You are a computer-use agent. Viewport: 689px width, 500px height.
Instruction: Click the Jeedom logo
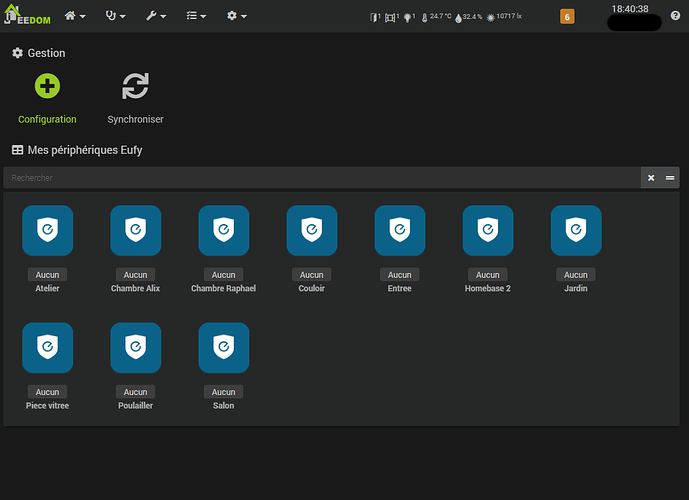pos(27,14)
